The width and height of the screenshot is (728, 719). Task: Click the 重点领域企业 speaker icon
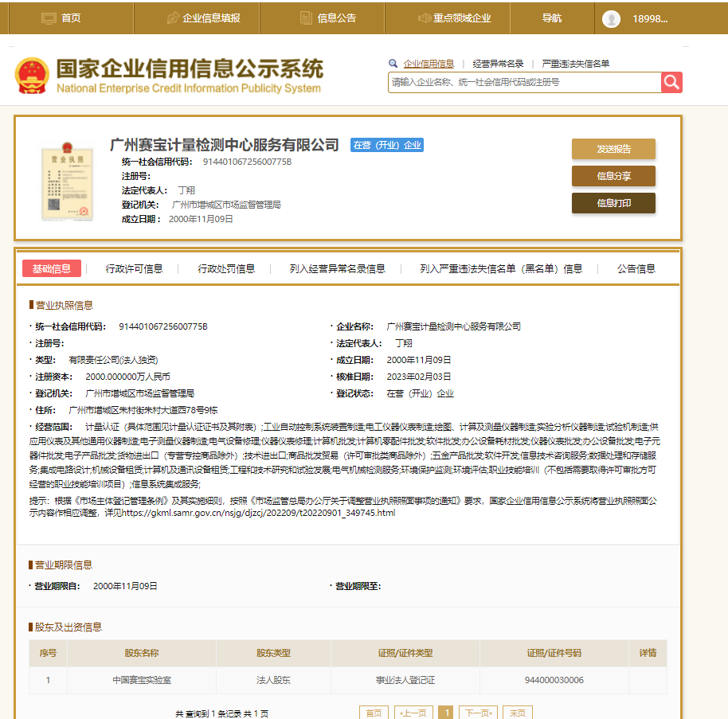(425, 17)
